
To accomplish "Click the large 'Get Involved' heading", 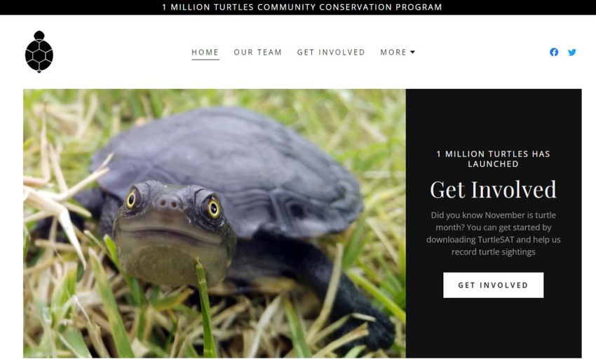I will (493, 189).
